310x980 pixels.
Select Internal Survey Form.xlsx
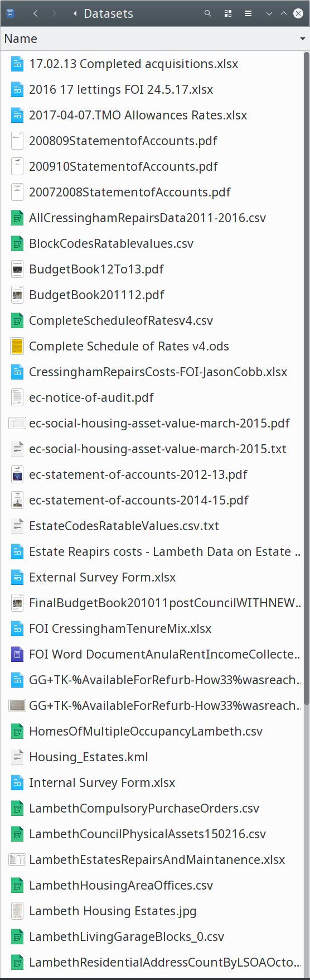click(x=102, y=782)
